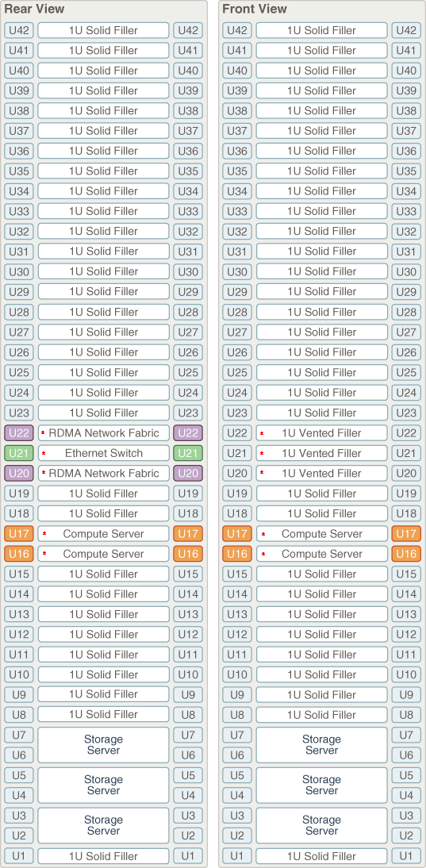Click 1U Solid Filler at Rear View U8

click(103, 714)
